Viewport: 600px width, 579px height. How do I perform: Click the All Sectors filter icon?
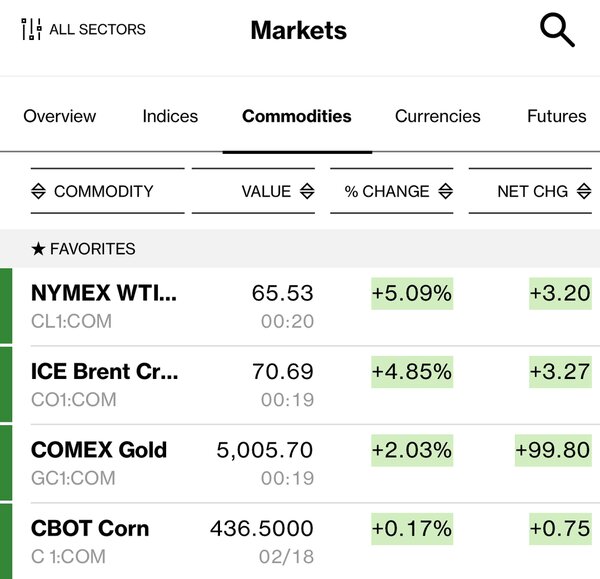(32, 30)
